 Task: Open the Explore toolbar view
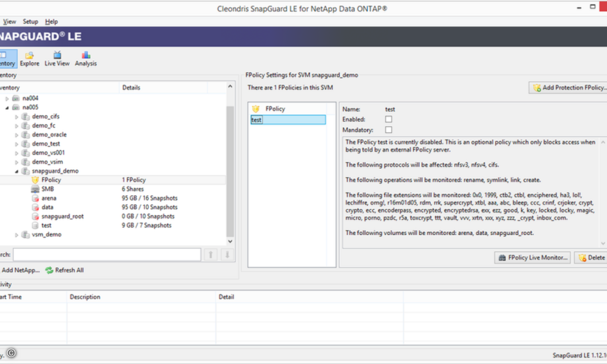[29, 59]
